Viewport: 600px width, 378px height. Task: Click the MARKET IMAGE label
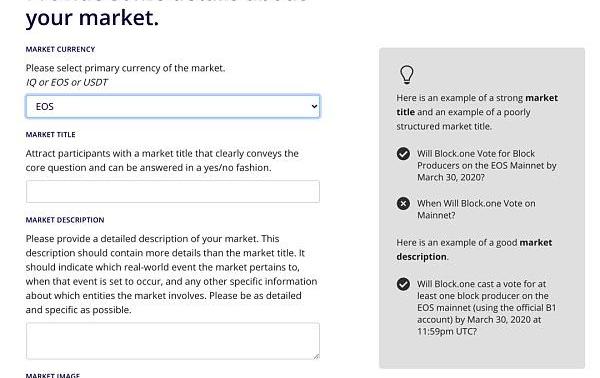coord(53,375)
